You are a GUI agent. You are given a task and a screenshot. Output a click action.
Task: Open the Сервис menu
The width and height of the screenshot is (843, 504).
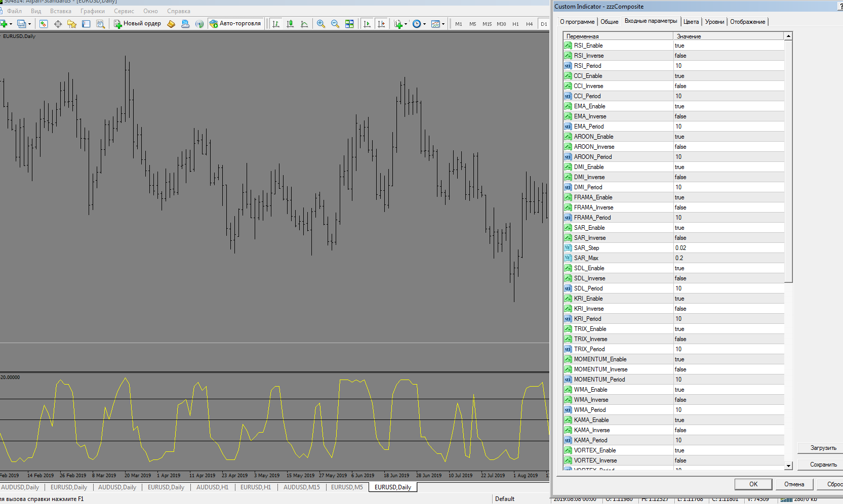coord(124,11)
